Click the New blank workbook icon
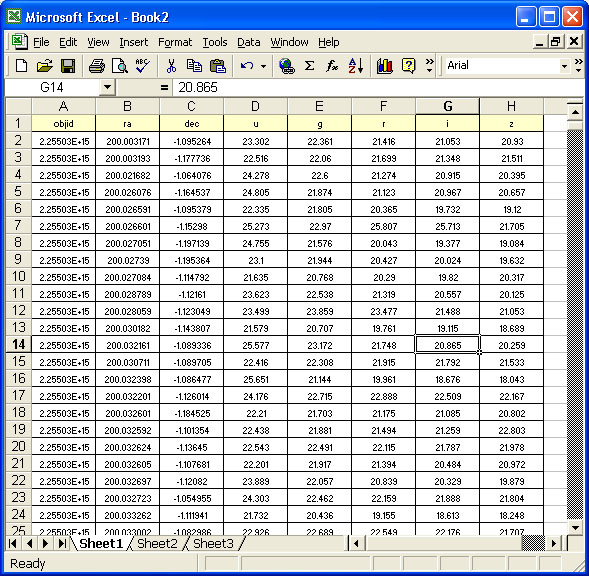 22,66
